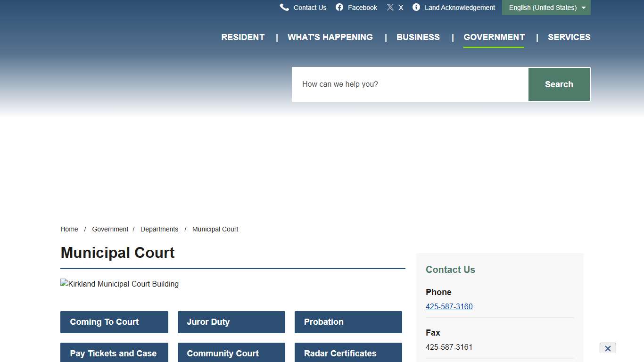Click the Radar Certificates button
Image resolution: width=644 pixels, height=362 pixels.
pyautogui.click(x=348, y=353)
